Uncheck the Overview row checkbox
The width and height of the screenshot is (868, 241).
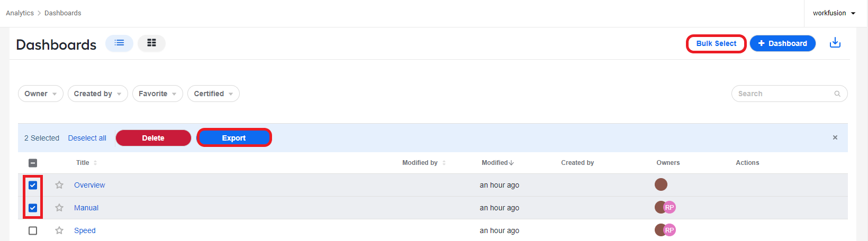pyautogui.click(x=33, y=185)
